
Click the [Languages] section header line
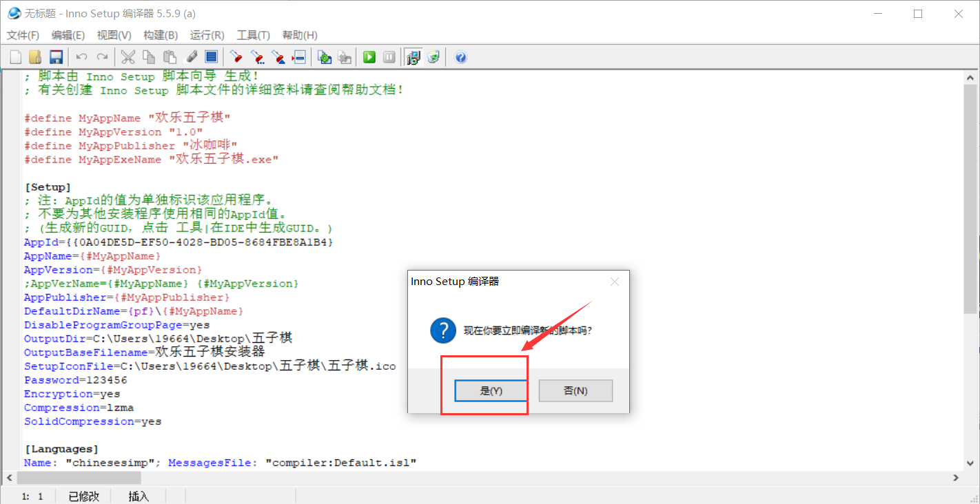point(61,449)
